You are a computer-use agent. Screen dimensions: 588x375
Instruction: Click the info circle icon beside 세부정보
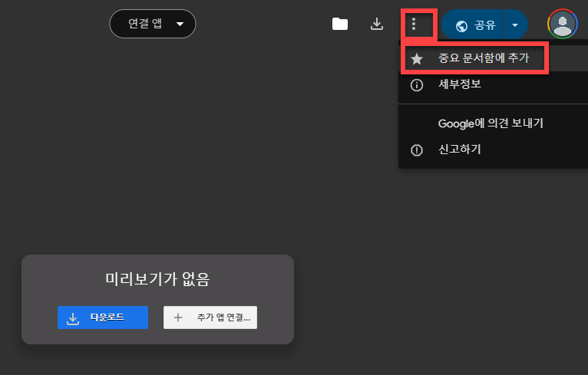[417, 85]
